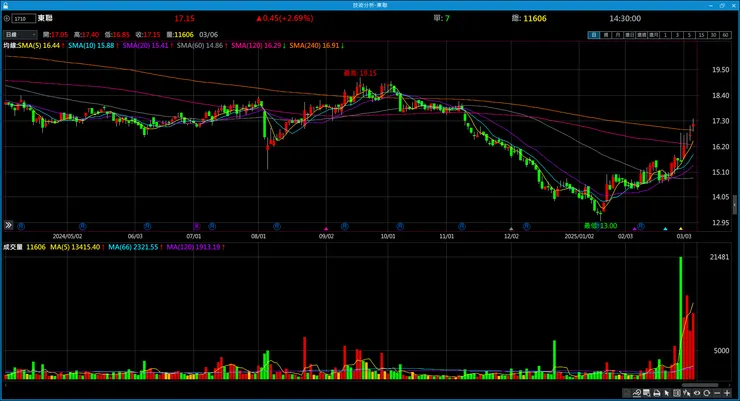The width and height of the screenshot is (740, 401).
Task: Click the yellow triangle marker near 03/03
Action: (x=680, y=229)
